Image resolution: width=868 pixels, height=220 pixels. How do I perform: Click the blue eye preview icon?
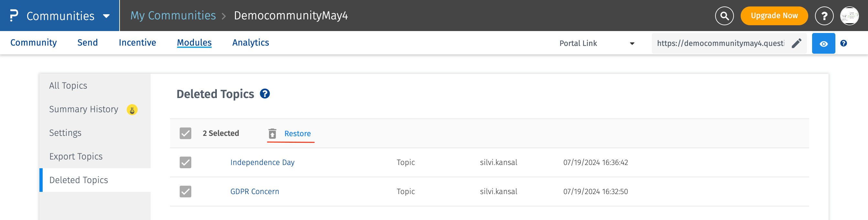tap(823, 44)
